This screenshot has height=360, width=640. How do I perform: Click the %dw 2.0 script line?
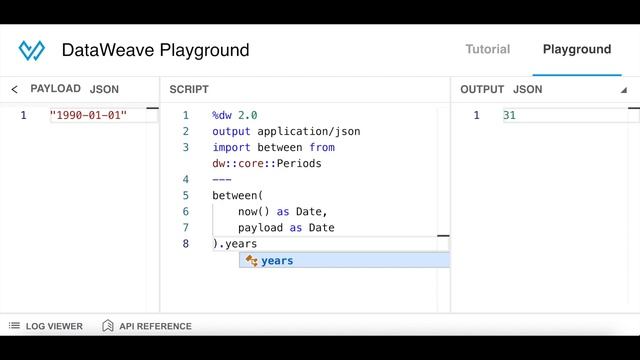click(x=235, y=115)
